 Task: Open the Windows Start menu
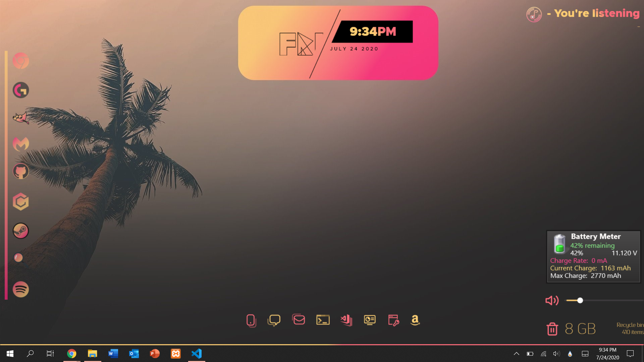[10, 354]
